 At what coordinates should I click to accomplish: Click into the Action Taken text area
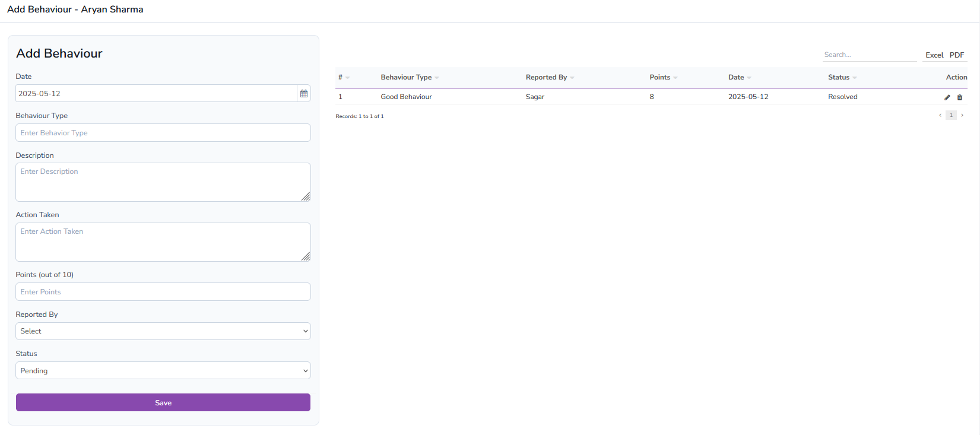click(x=163, y=242)
